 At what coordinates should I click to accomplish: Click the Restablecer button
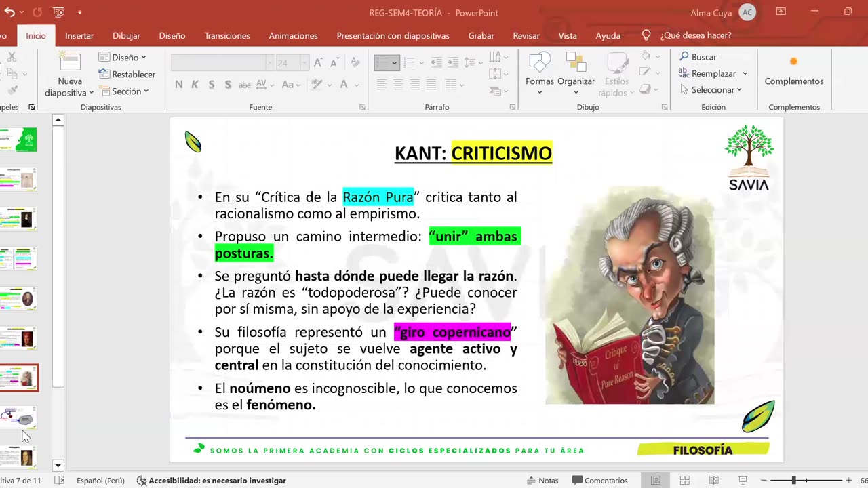pos(127,74)
